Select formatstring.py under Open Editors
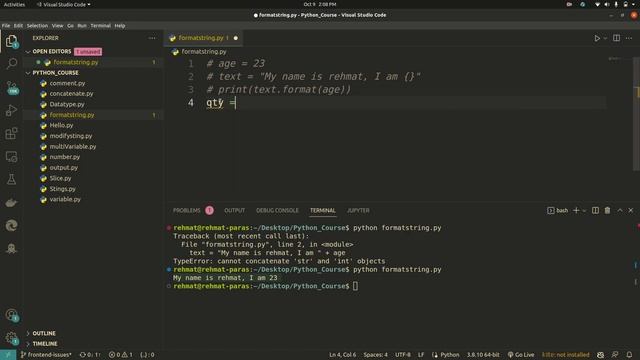This screenshot has height=360, width=640. click(76, 62)
